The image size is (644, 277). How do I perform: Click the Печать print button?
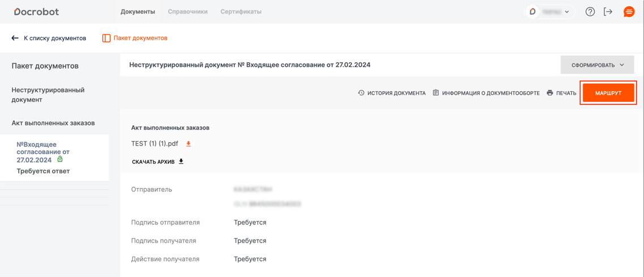561,93
